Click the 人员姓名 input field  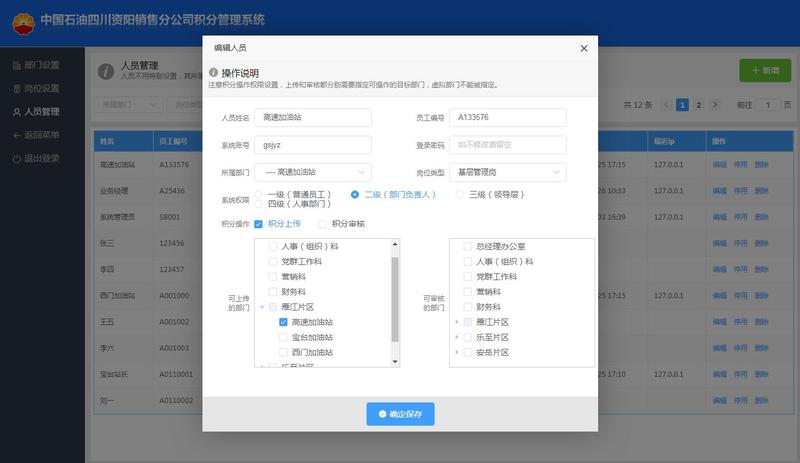313,117
